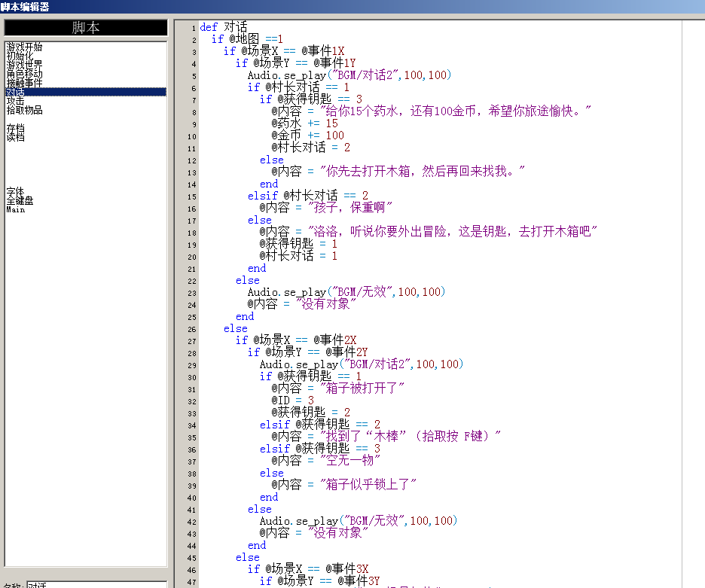Click the string starting 洛洛,听说你要外出冒险

tap(453, 232)
